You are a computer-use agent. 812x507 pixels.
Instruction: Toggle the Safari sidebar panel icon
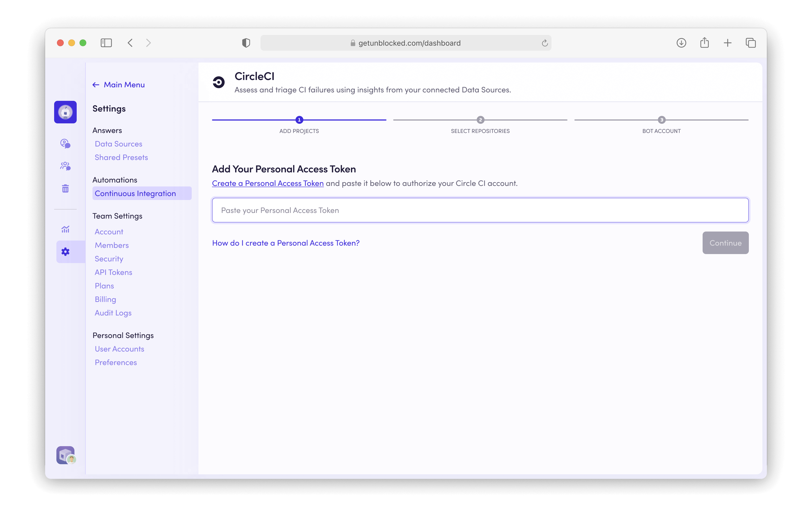tap(106, 43)
